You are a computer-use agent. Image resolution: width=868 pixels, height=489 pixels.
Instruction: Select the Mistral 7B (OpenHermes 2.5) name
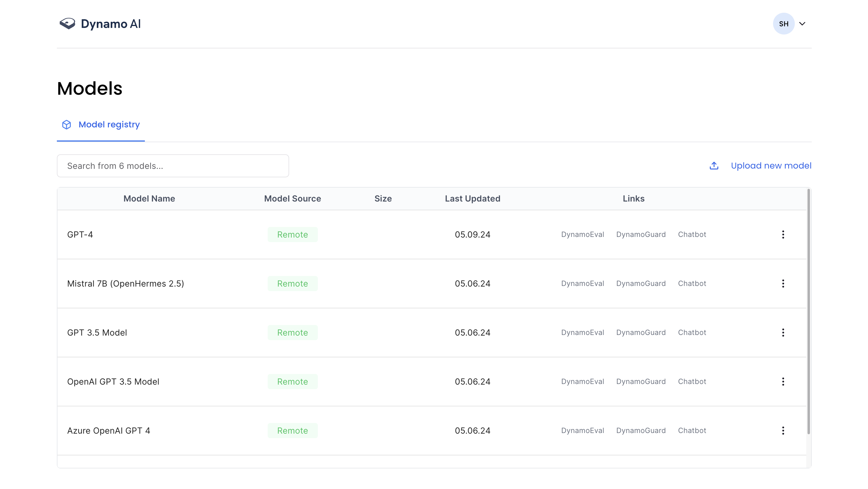(125, 284)
